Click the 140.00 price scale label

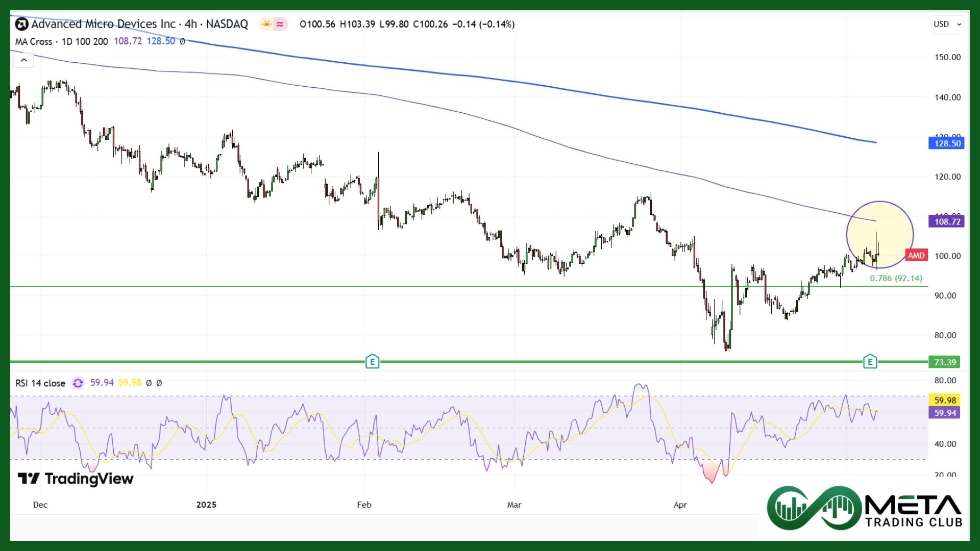[x=947, y=97]
